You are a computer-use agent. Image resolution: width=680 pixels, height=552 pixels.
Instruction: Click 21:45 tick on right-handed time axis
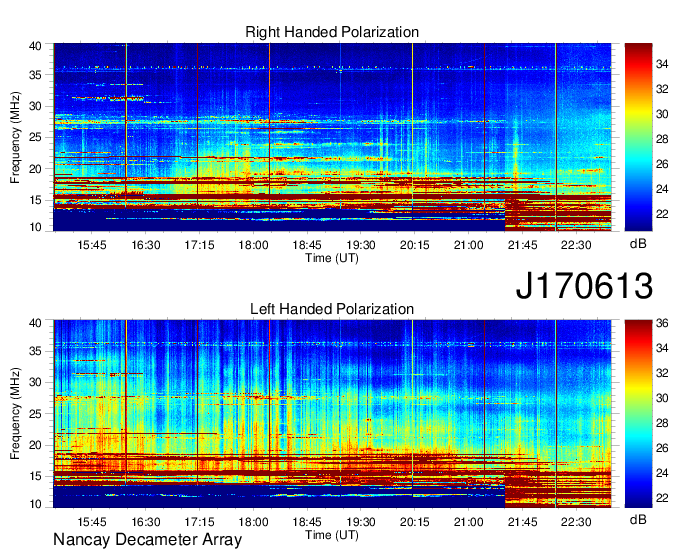(x=523, y=245)
